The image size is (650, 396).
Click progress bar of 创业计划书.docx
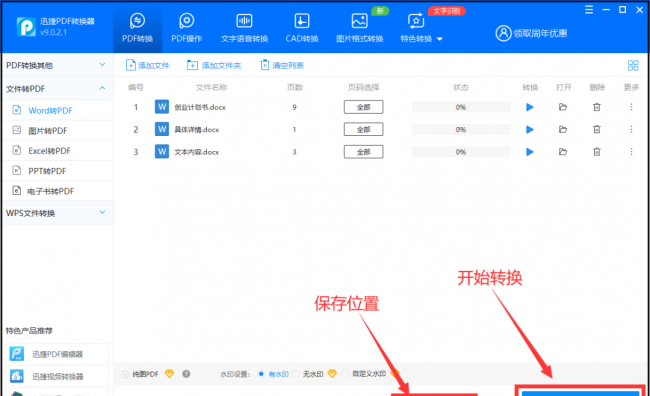point(461,107)
